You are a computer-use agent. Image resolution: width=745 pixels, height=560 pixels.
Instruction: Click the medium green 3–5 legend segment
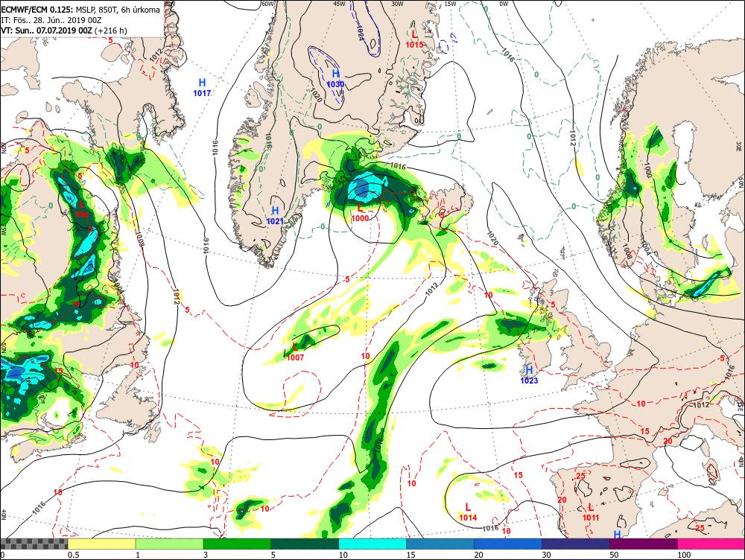(x=237, y=544)
